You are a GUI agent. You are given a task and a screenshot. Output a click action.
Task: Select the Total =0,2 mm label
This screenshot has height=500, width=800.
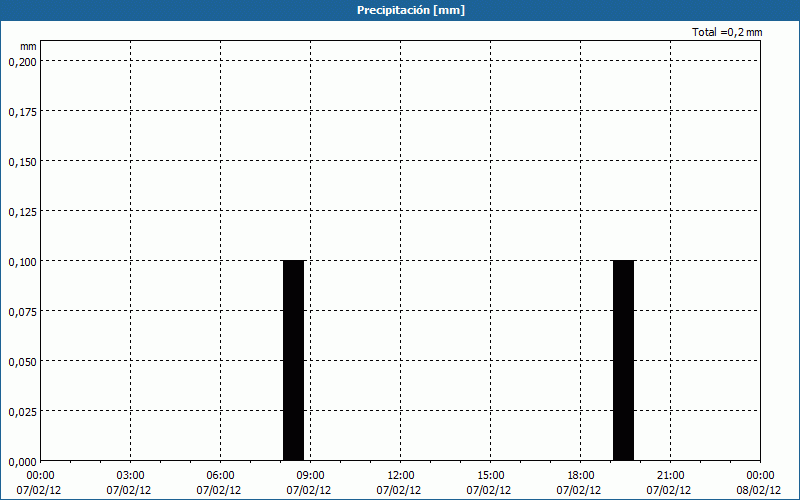(727, 32)
